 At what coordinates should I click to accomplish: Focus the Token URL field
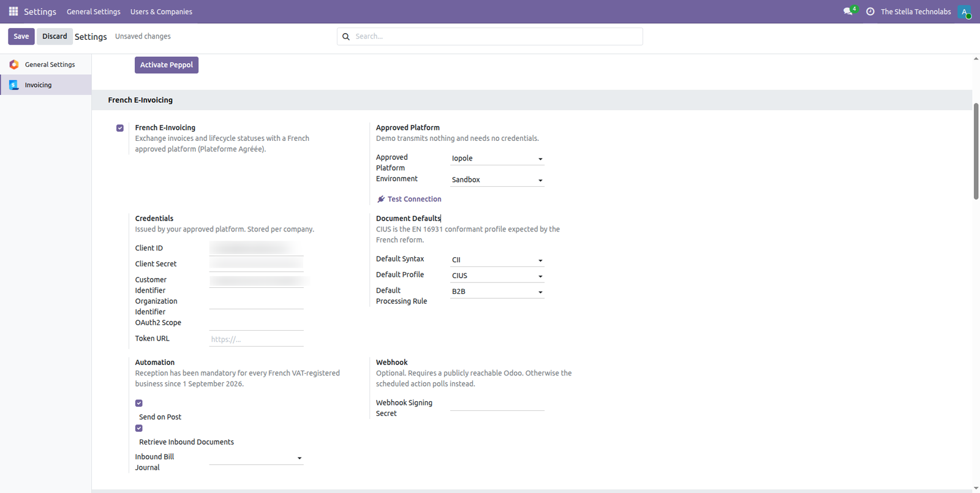click(256, 339)
